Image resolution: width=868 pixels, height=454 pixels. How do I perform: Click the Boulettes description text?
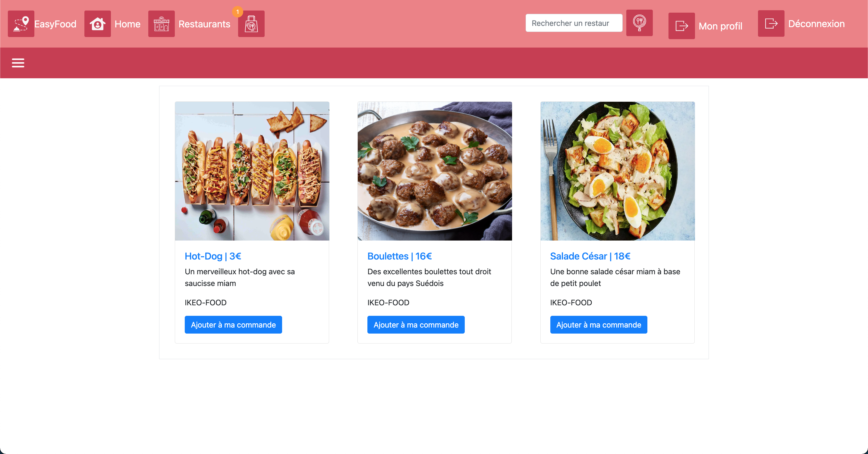[x=429, y=277]
